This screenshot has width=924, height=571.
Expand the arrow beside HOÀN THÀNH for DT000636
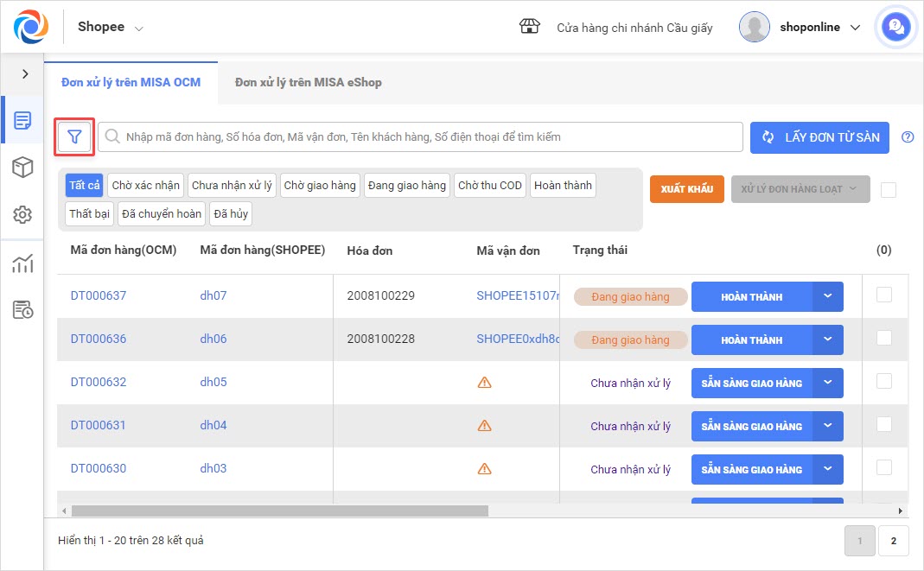(x=827, y=339)
